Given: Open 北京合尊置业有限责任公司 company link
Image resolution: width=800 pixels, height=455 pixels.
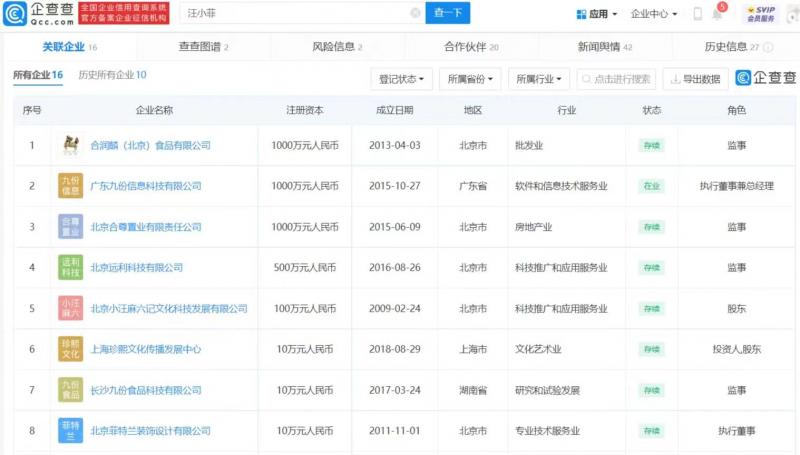Looking at the screenshot, I should (146, 227).
